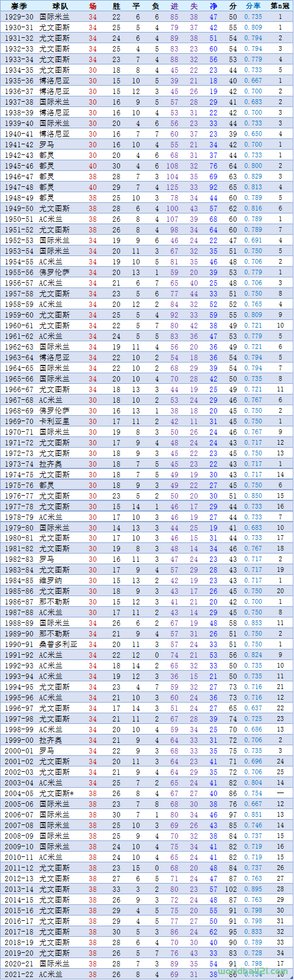Click 桑普多利亚 in the 1990-91 row
The width and height of the screenshot is (294, 980).
pos(58,644)
